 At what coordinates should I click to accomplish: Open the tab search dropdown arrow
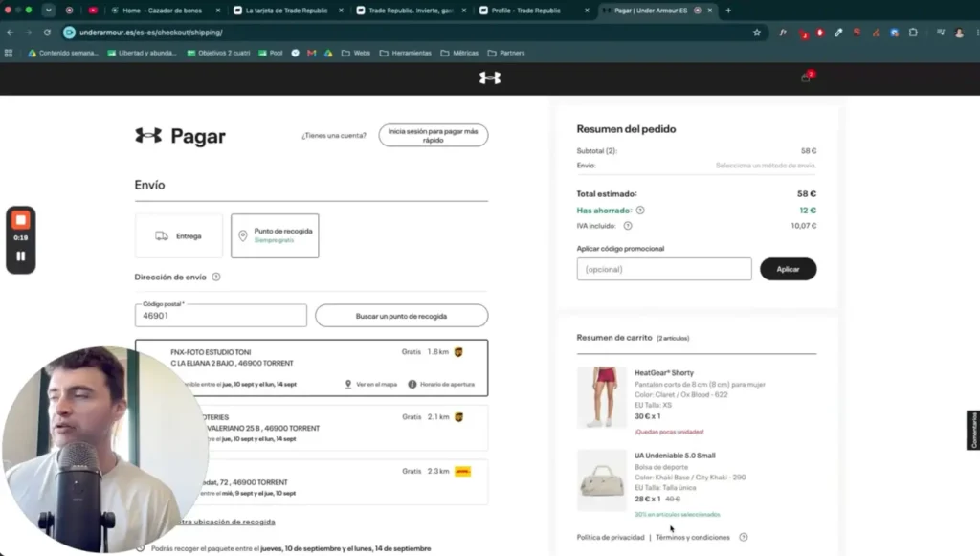tap(48, 10)
